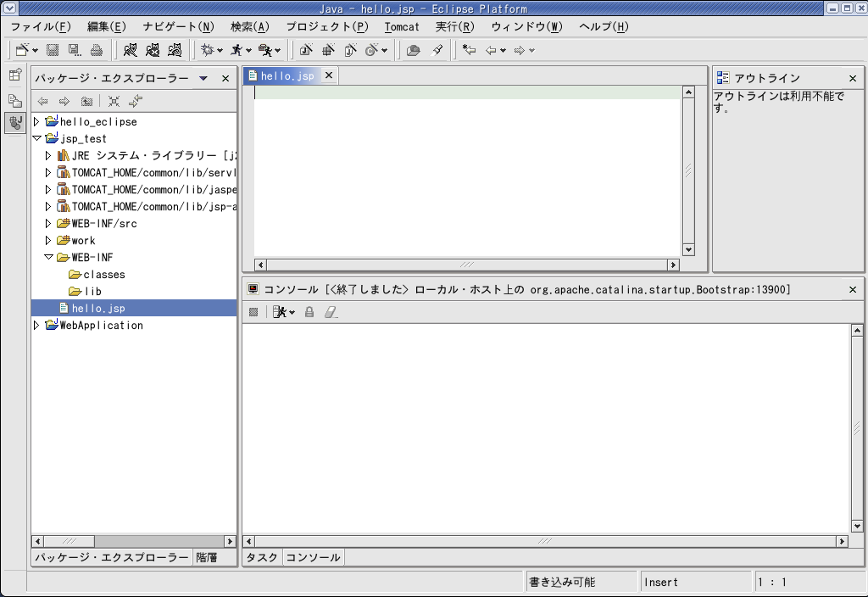Click the External Tools toolbox icon

(x=265, y=50)
